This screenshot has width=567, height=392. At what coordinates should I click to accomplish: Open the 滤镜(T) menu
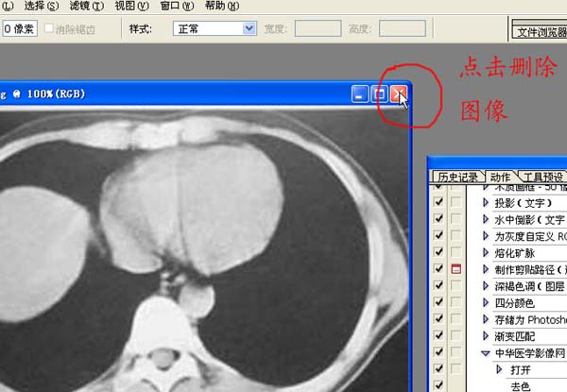[86, 6]
